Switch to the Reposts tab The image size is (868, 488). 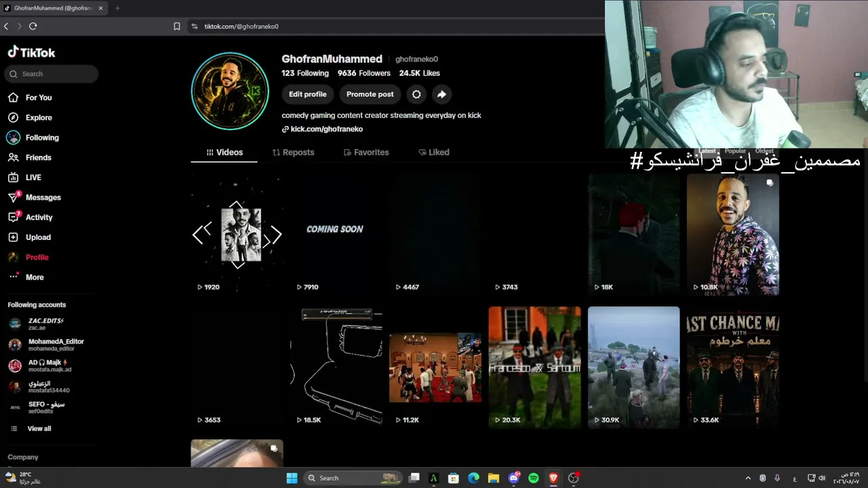tap(294, 152)
